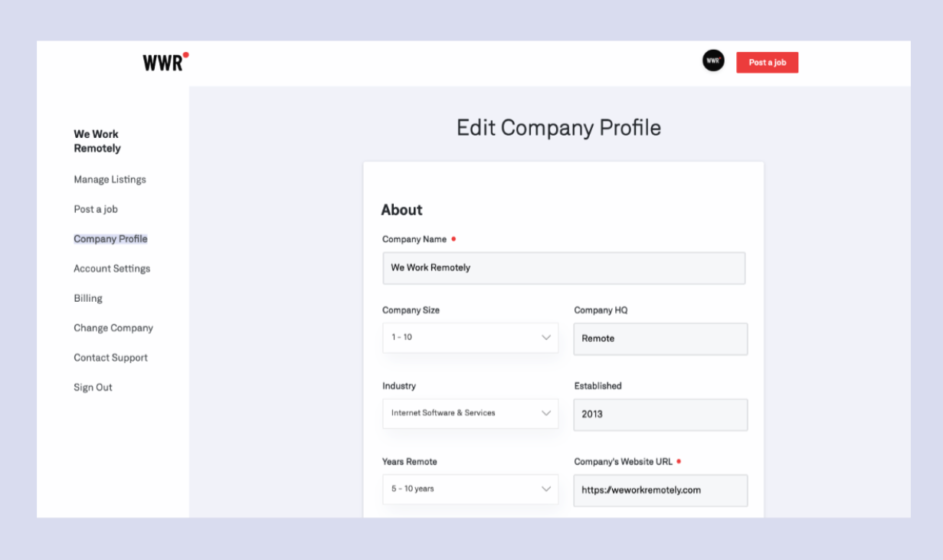Go to the Billing page
943x560 pixels.
tap(87, 298)
